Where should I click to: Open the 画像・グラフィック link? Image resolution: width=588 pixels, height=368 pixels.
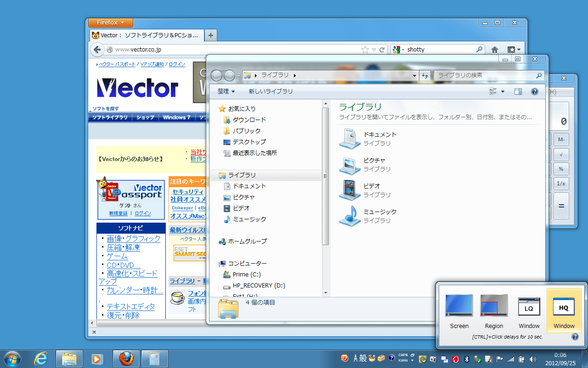(134, 238)
